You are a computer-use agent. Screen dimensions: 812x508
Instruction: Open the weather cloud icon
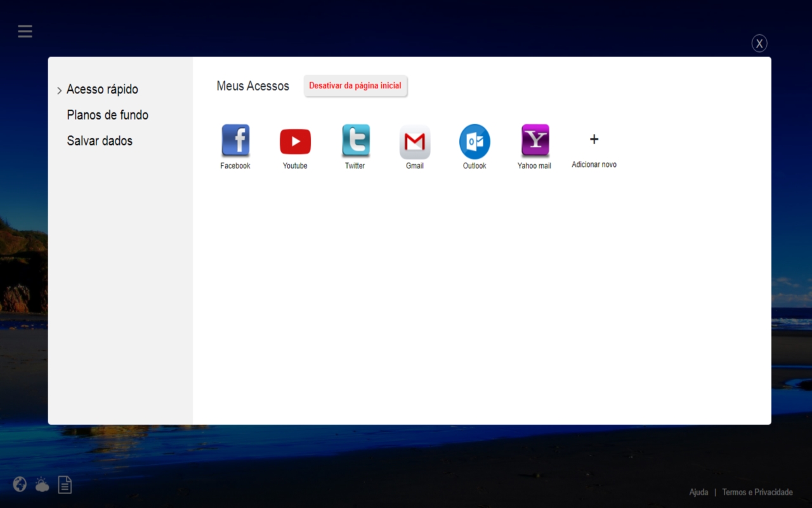[x=42, y=485]
